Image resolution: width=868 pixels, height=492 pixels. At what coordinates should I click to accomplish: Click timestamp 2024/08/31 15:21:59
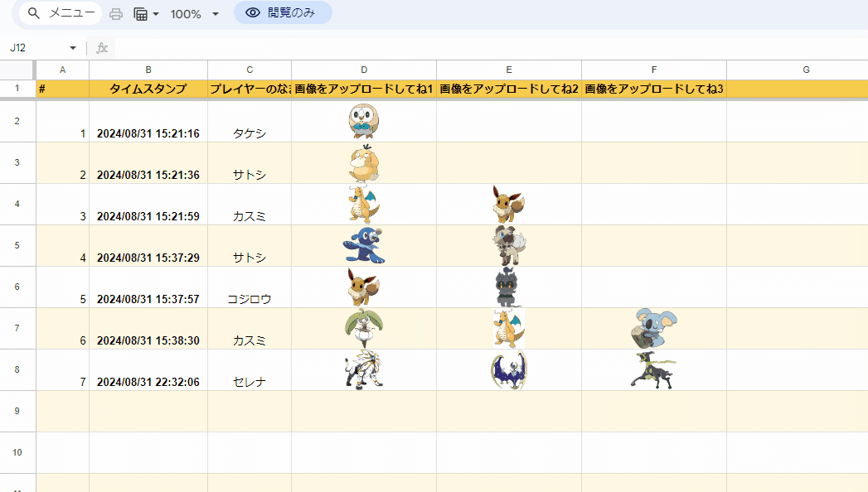click(x=148, y=216)
